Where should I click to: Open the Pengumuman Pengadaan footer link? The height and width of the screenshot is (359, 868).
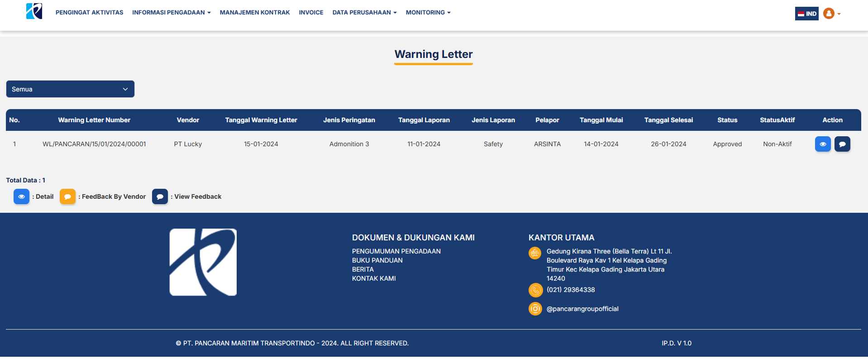coord(396,251)
